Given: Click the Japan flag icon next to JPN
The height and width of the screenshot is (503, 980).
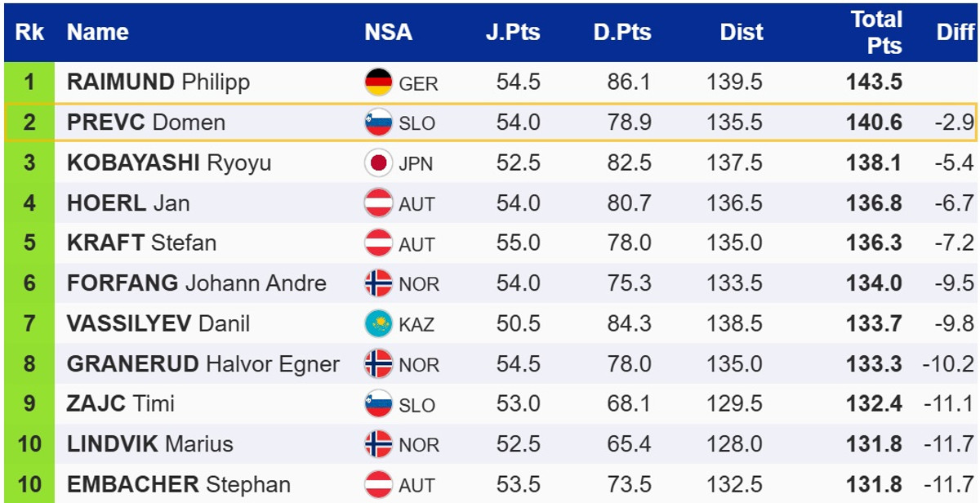Looking at the screenshot, I should (x=379, y=162).
